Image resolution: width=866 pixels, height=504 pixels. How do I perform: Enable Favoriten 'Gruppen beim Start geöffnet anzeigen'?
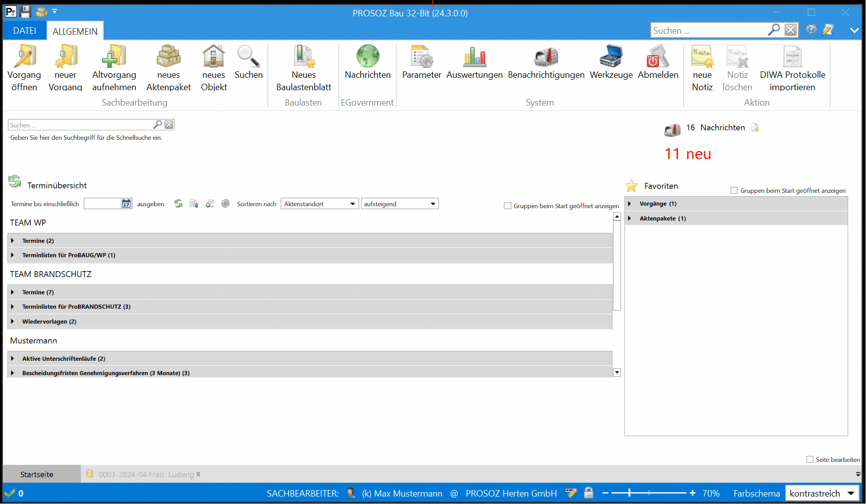[x=734, y=190]
